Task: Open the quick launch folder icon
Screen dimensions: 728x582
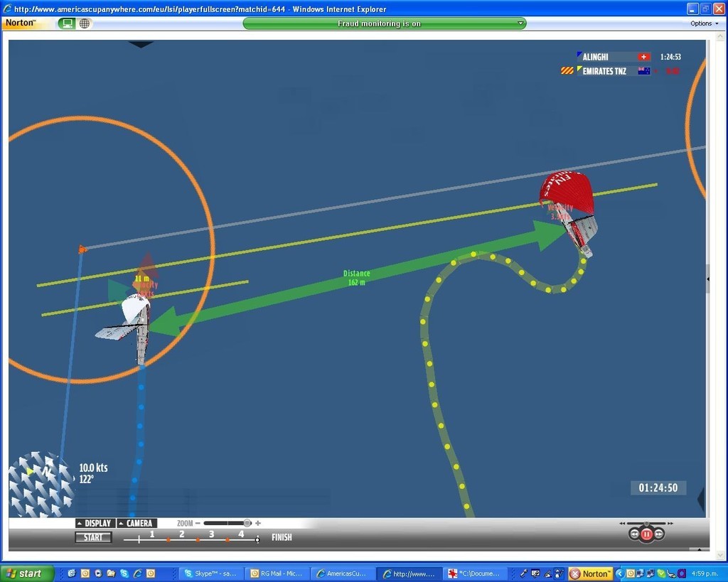Action: pyautogui.click(x=111, y=573)
